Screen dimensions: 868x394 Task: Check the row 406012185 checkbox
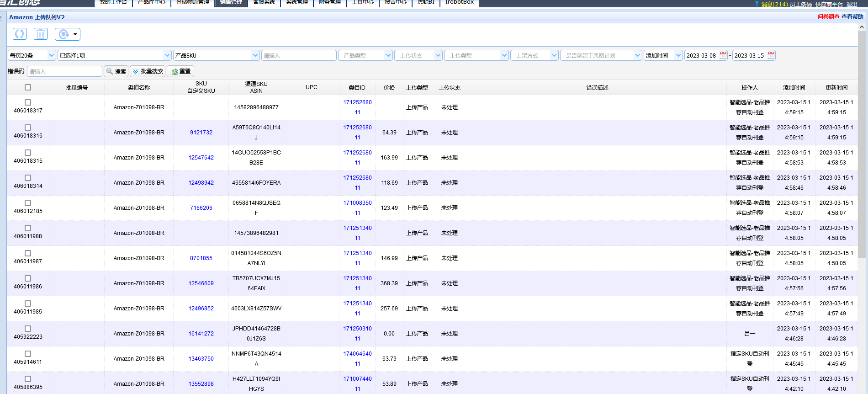click(x=28, y=203)
